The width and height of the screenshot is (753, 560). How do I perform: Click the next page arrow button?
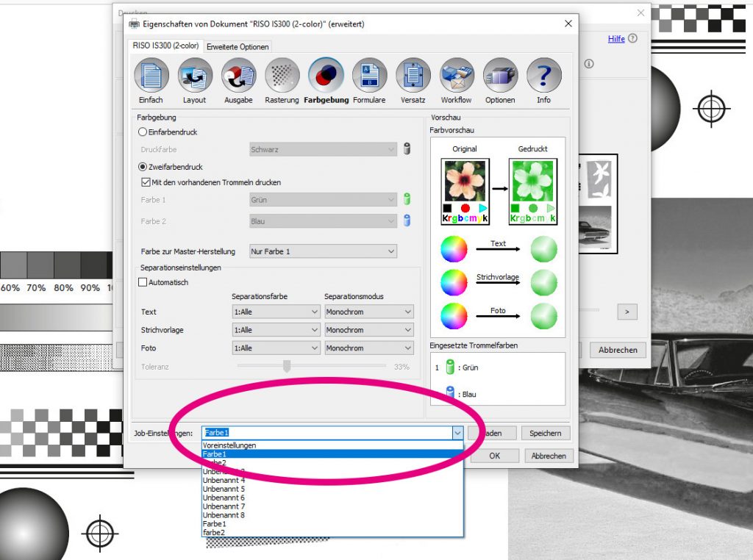click(x=627, y=312)
